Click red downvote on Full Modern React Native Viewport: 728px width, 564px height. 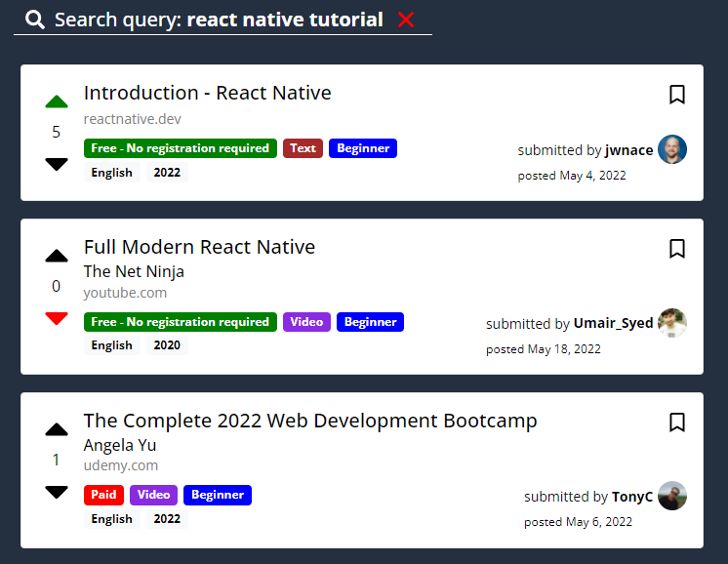57,318
